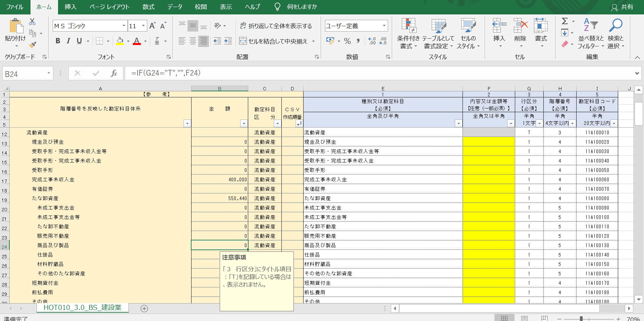Select sheet tab HOT010_3.0_BS_建設業
The height and width of the screenshot is (321, 644).
(83, 308)
